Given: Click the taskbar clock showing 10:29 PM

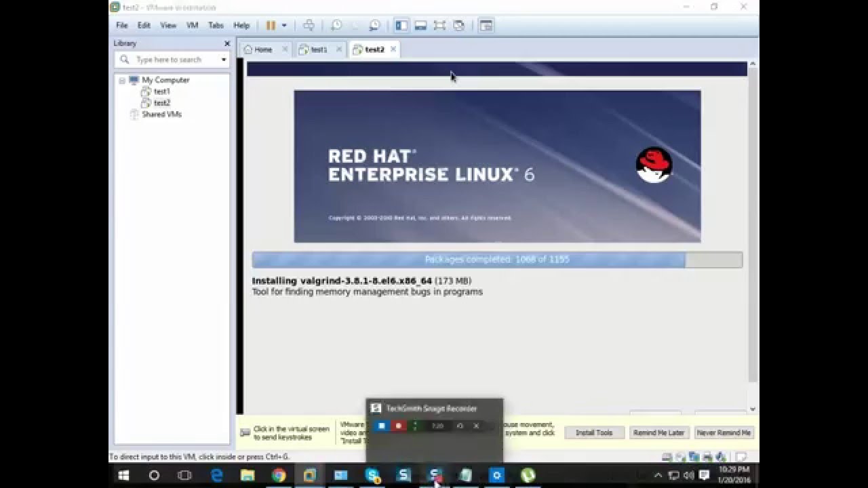Looking at the screenshot, I should [x=734, y=475].
